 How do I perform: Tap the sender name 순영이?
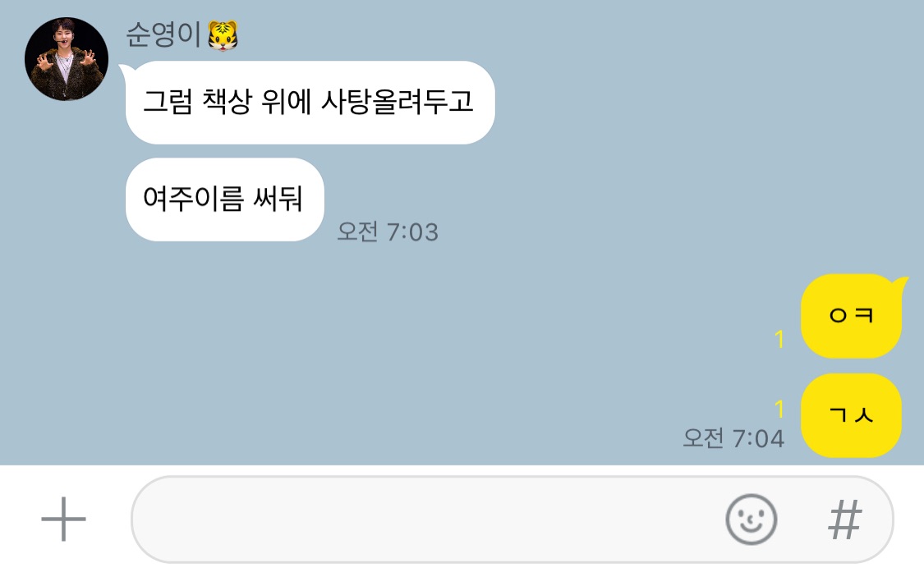pos(163,34)
